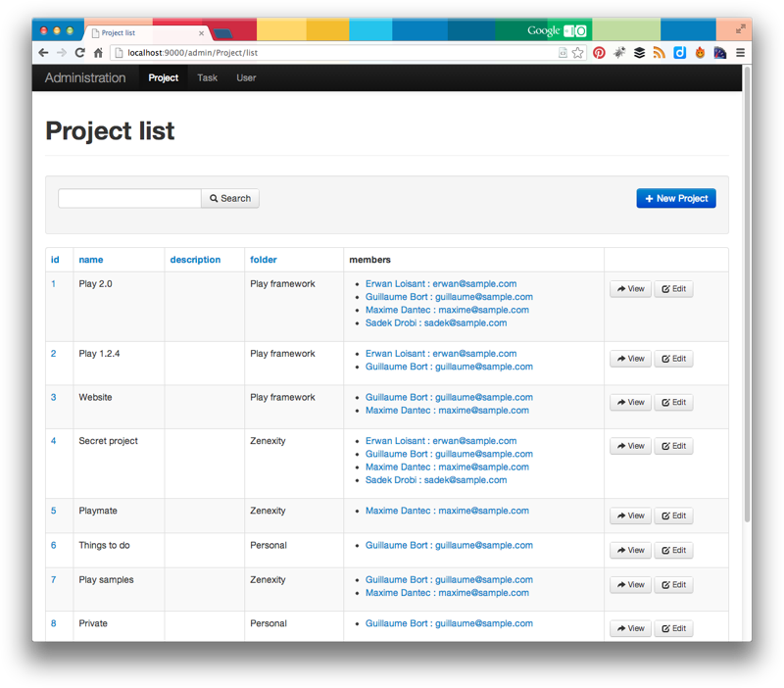Screen dimensions: 784x688
Task: Click the project search text field
Action: pyautogui.click(x=129, y=198)
